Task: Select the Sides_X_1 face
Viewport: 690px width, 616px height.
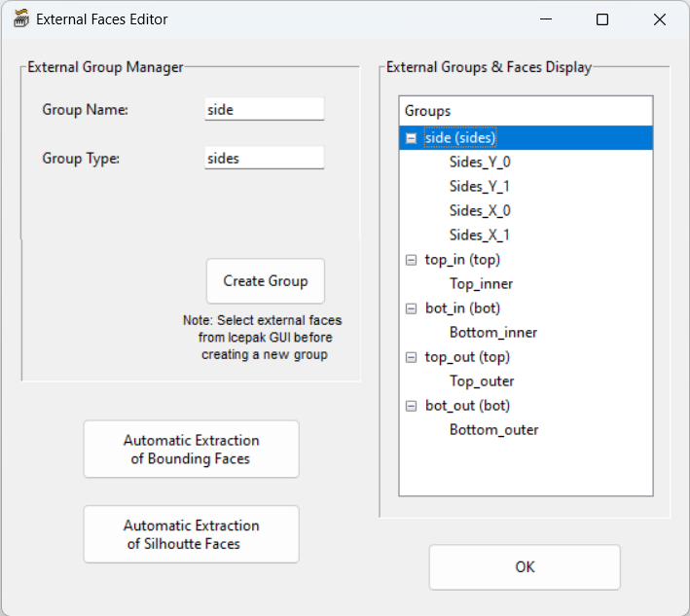Action: (x=480, y=236)
